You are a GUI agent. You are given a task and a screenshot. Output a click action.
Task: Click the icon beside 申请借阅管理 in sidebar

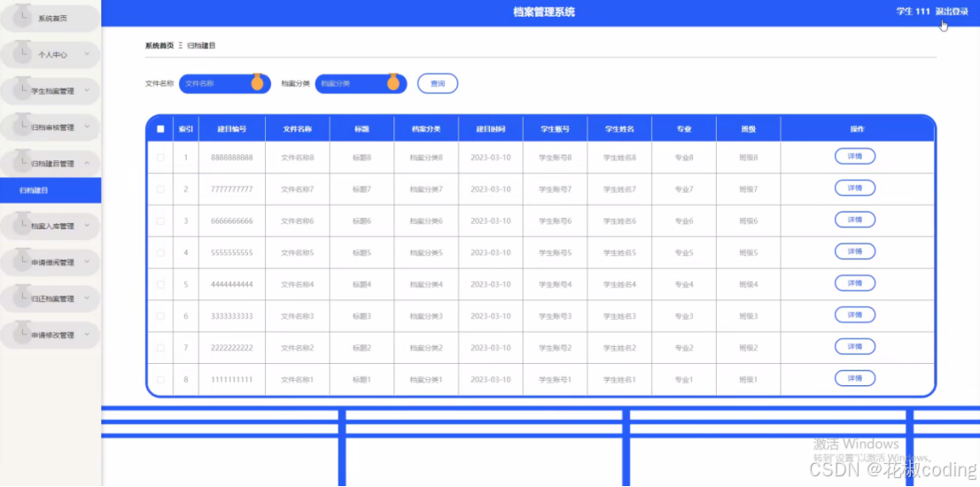tap(24, 258)
